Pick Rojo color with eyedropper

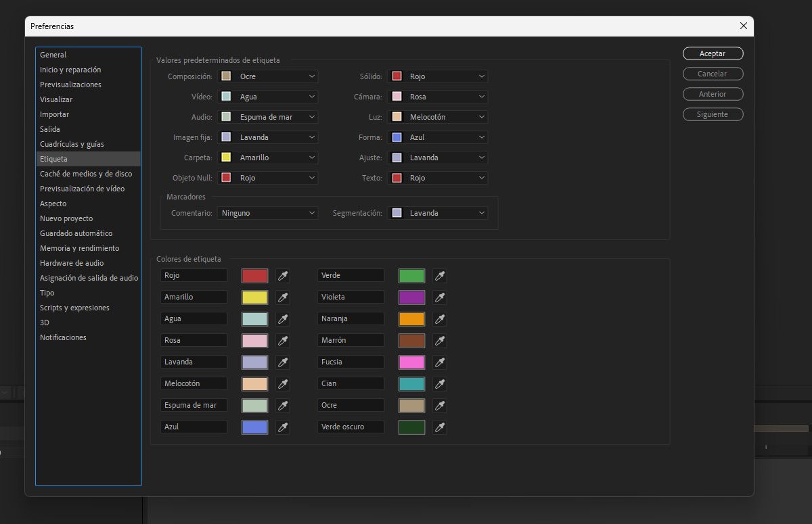[x=283, y=276]
